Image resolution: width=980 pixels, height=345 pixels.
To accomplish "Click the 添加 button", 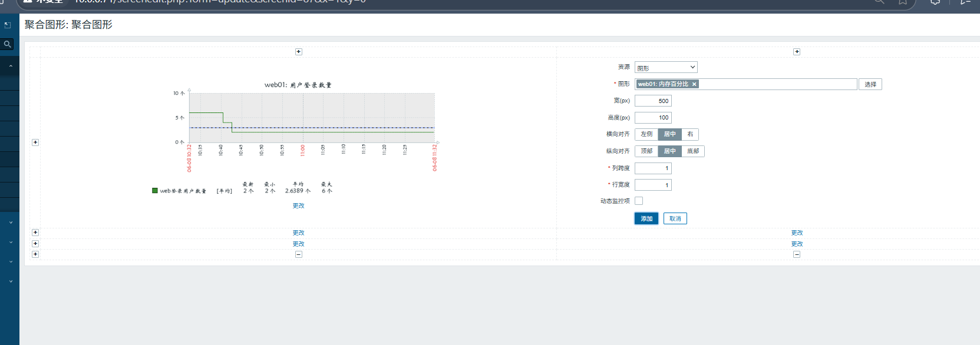I will 646,218.
